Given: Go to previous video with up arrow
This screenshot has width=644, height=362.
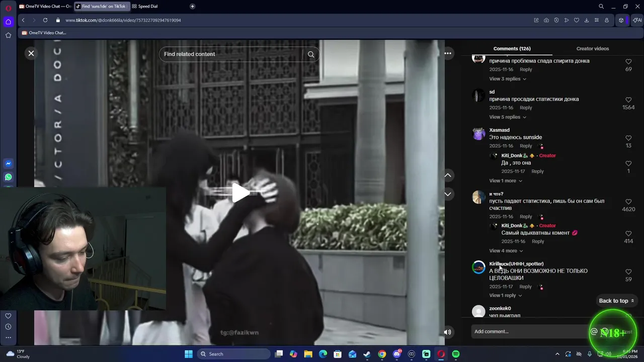Looking at the screenshot, I should click(x=448, y=175).
